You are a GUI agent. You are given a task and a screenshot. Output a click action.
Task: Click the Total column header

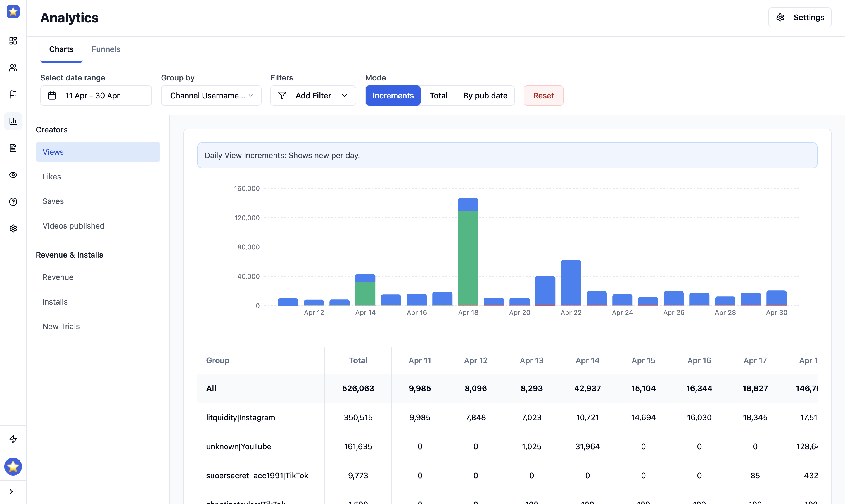click(358, 360)
